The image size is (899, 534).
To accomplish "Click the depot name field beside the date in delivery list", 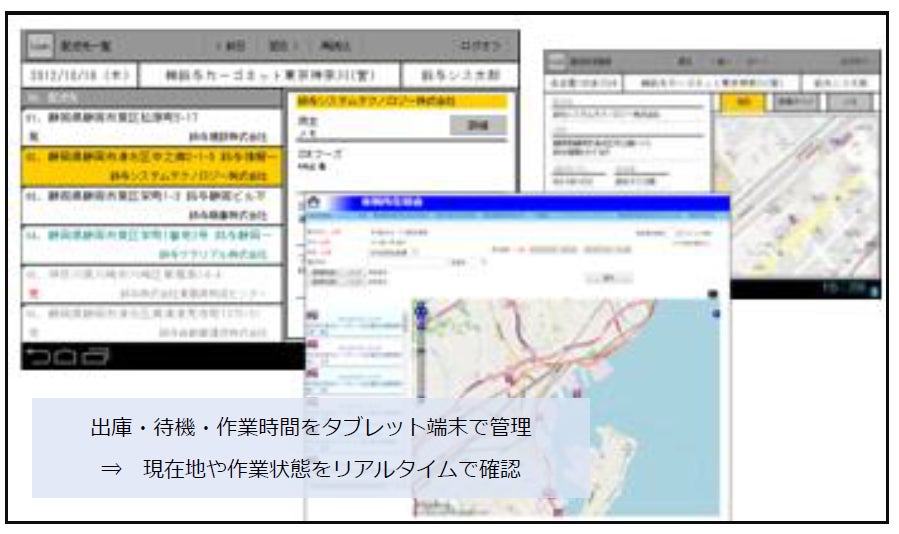I will 269,75.
